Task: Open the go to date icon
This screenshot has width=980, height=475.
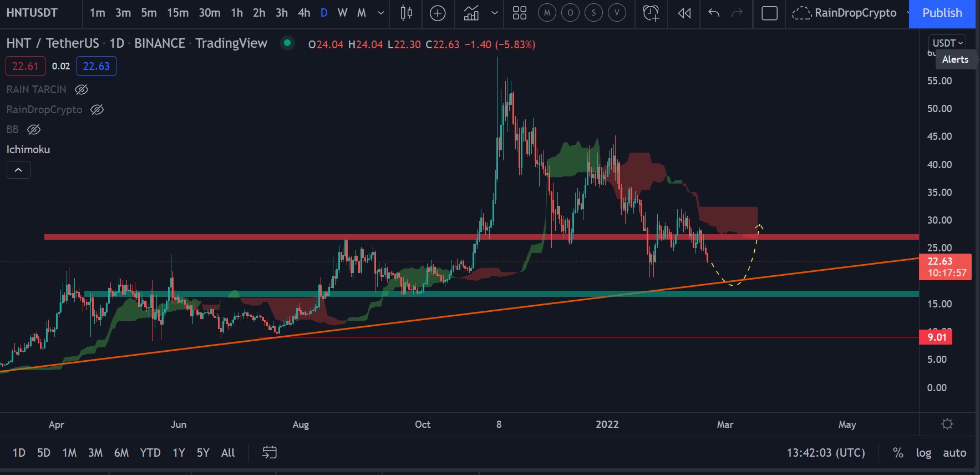Action: pos(270,452)
